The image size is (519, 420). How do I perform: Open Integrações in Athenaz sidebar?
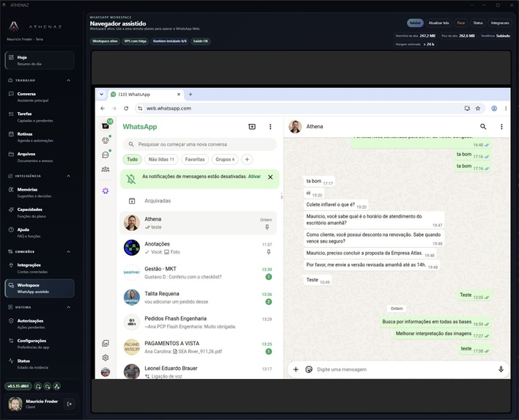(40, 268)
